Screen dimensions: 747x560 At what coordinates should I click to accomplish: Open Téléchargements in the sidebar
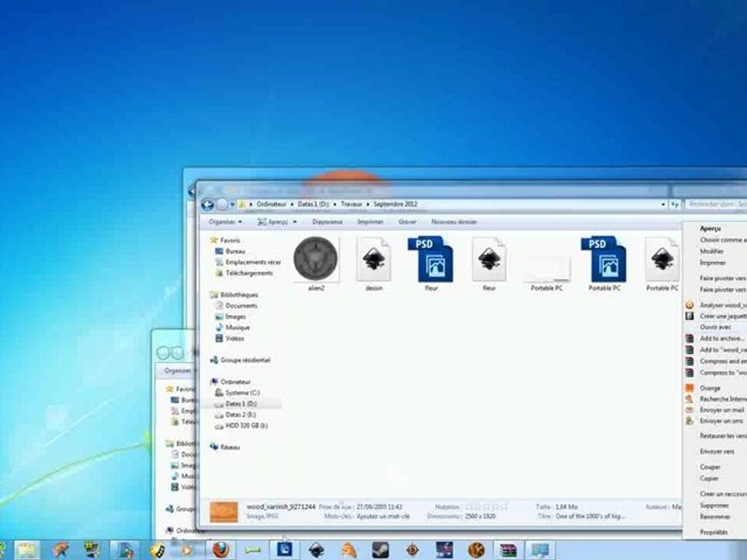click(244, 273)
